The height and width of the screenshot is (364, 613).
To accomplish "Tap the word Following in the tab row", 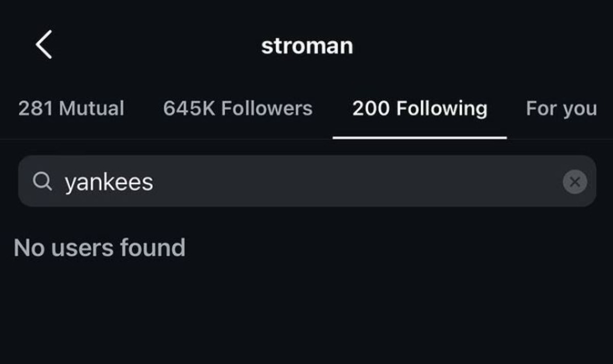I will (x=442, y=108).
